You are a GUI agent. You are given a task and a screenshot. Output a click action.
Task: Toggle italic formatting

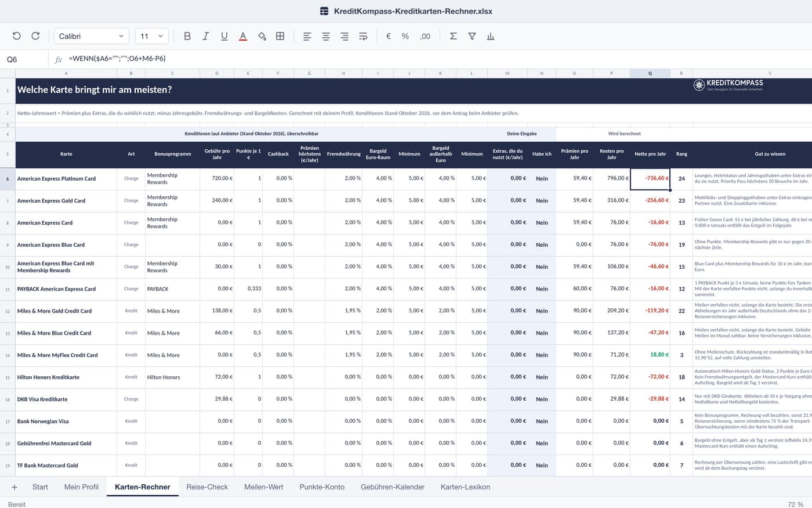coord(205,36)
